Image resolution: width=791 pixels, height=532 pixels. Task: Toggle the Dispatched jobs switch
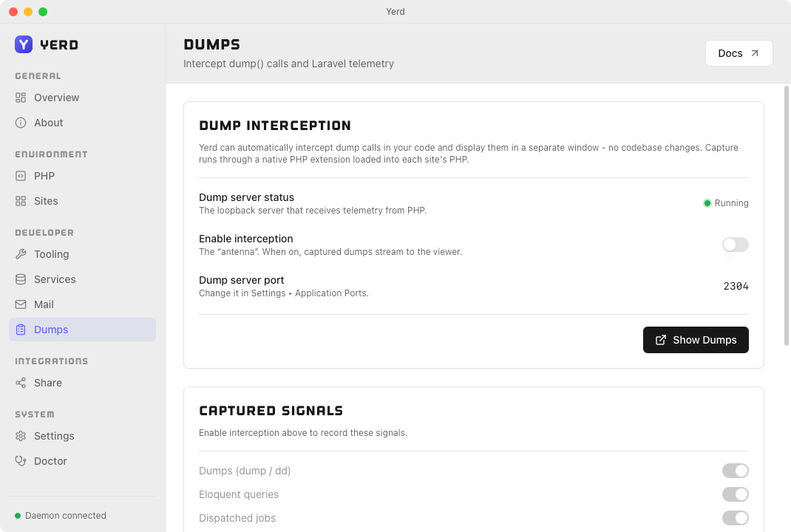(x=735, y=518)
